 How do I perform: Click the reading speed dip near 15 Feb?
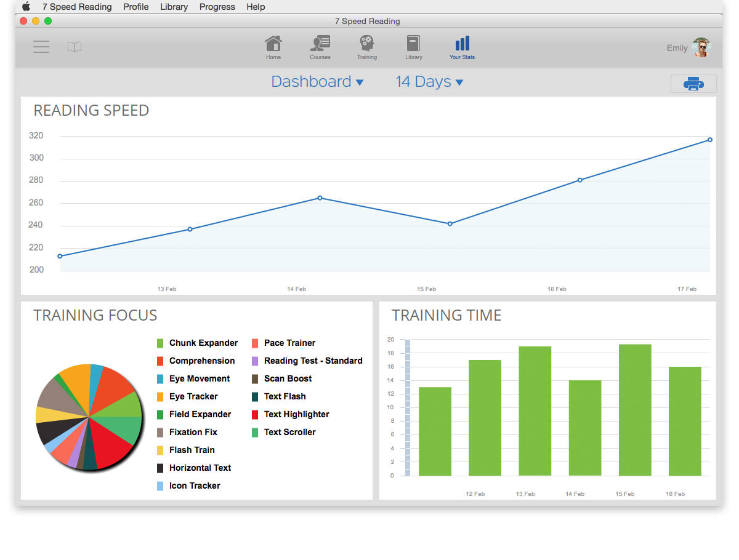point(450,223)
